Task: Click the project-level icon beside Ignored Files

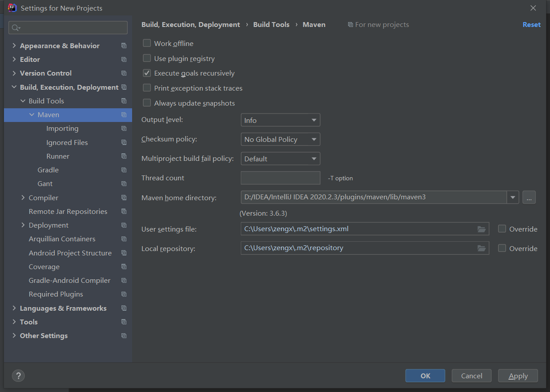Action: click(124, 142)
